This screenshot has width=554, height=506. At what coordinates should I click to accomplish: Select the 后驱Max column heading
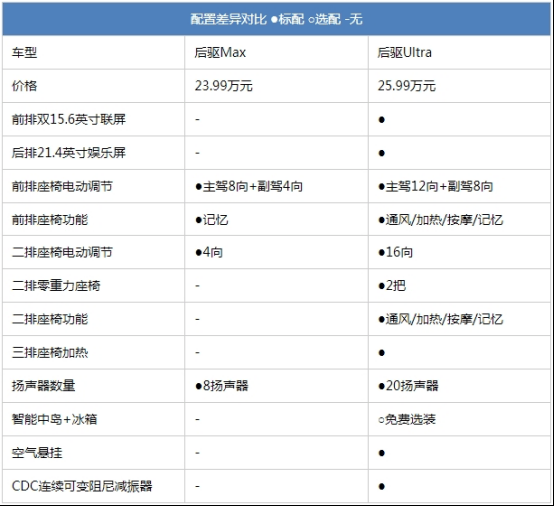(220, 53)
